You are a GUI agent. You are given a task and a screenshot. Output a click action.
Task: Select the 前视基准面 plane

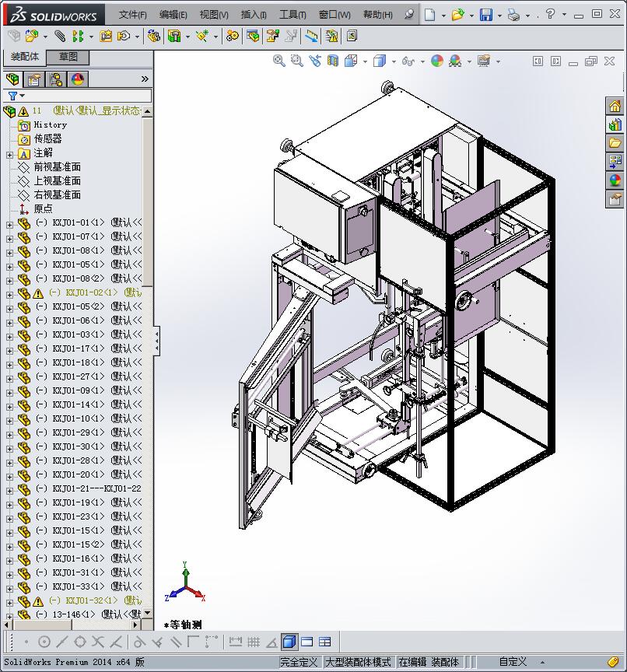[57, 166]
